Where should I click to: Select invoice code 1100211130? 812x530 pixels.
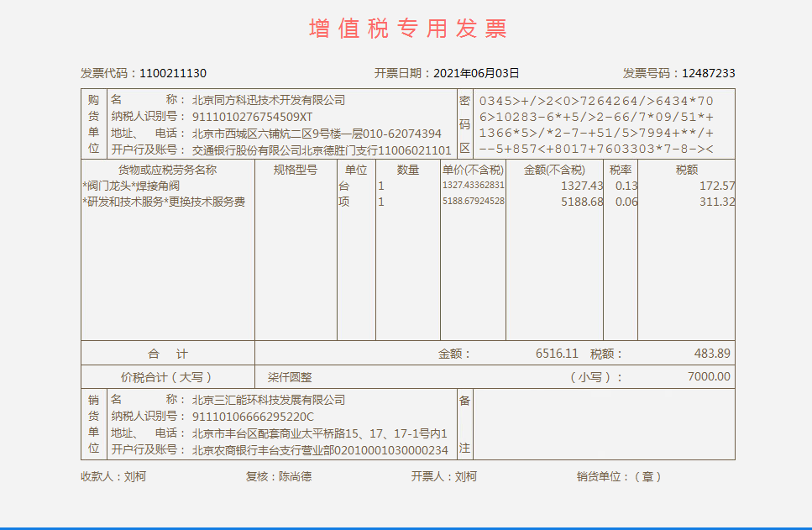[173, 73]
